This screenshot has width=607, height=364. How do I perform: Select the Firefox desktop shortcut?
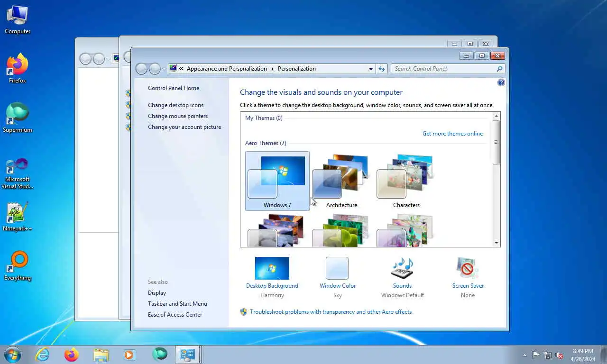pyautogui.click(x=18, y=69)
